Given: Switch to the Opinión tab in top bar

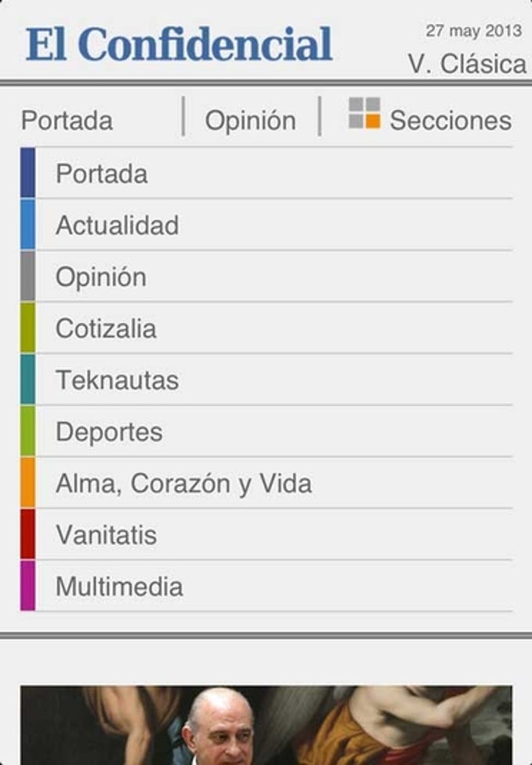Looking at the screenshot, I should coord(250,120).
